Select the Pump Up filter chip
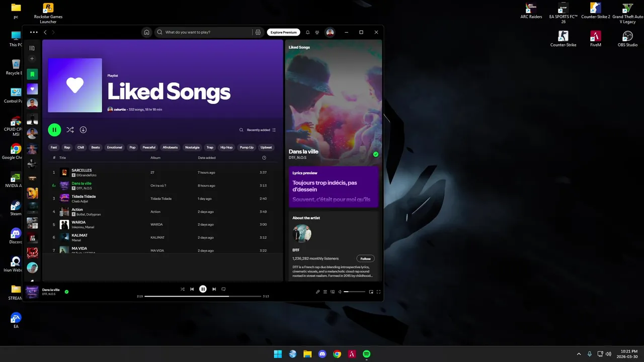 pos(247,147)
